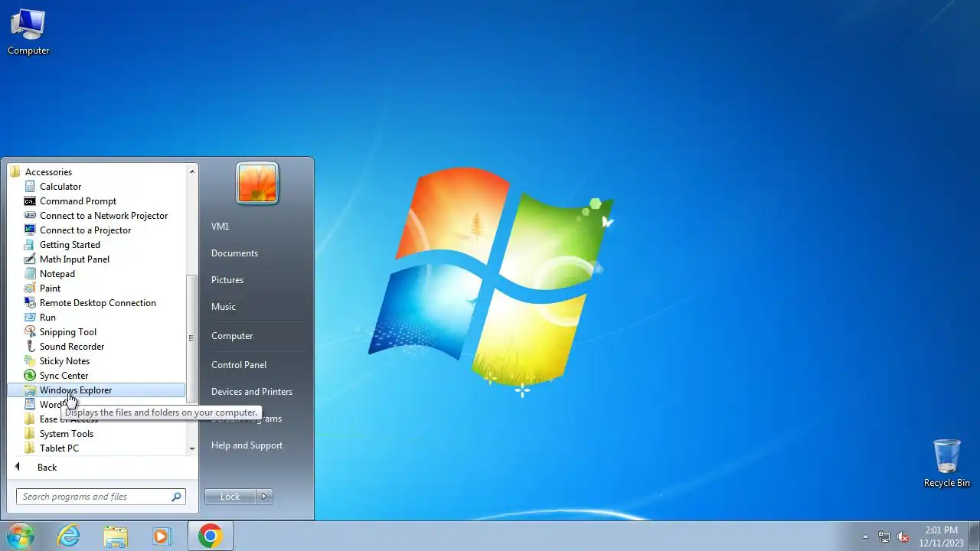Viewport: 980px width, 551px height.
Task: Launch Snipping Tool scissors icon
Action: pyautogui.click(x=30, y=332)
